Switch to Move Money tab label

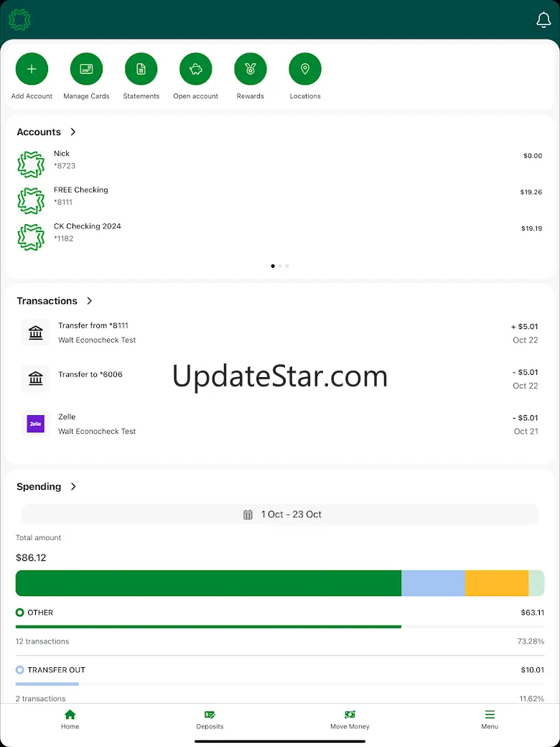click(350, 726)
